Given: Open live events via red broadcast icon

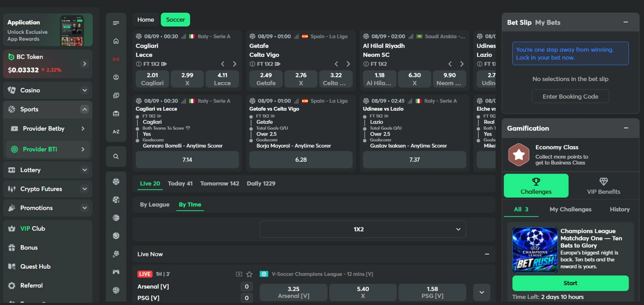Looking at the screenshot, I should (x=116, y=59).
